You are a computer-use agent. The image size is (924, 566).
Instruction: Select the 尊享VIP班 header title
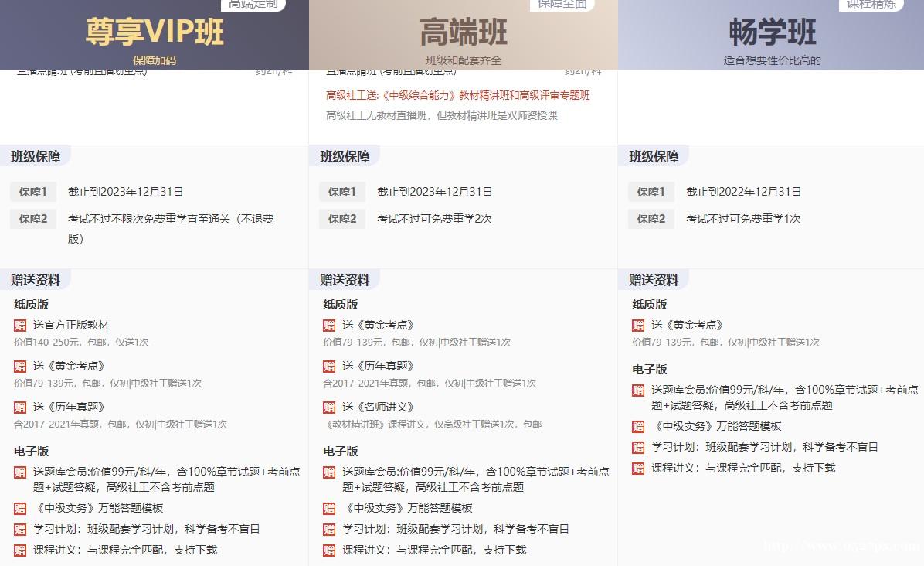pos(155,32)
